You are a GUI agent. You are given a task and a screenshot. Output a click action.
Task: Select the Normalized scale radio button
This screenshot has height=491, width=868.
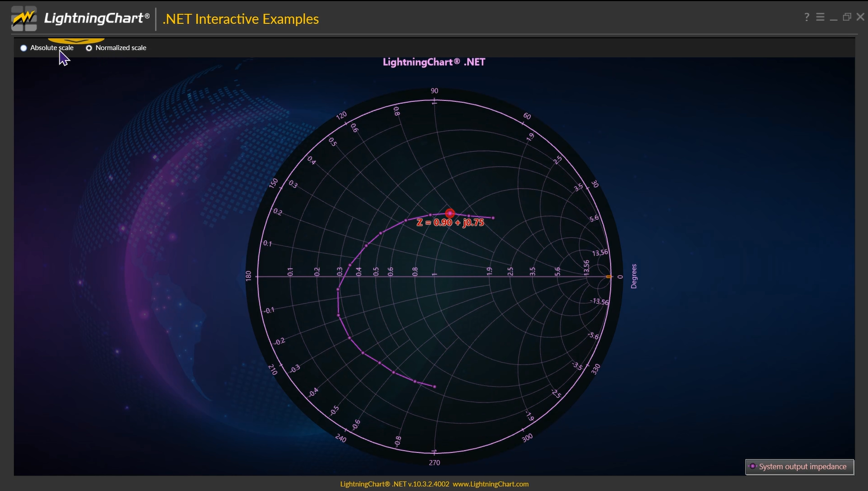pyautogui.click(x=89, y=48)
